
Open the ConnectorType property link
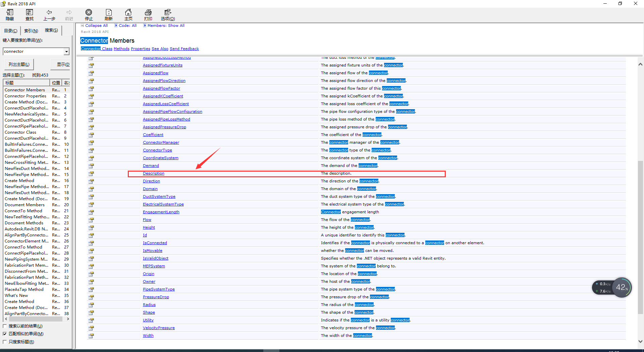[x=157, y=150]
